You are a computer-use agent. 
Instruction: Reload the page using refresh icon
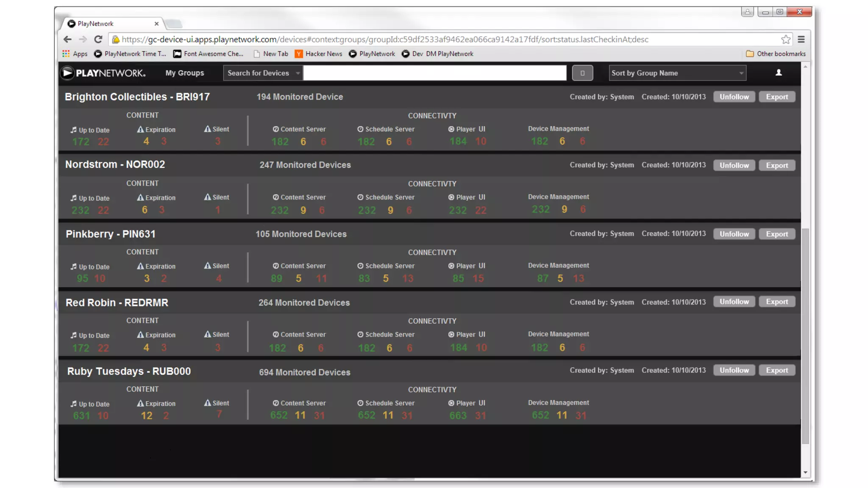98,39
